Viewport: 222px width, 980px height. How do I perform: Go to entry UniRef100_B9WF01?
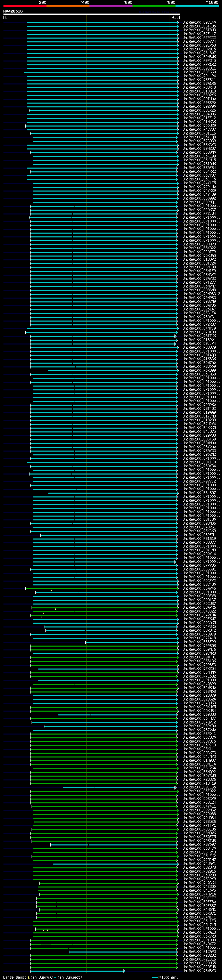click(199, 657)
